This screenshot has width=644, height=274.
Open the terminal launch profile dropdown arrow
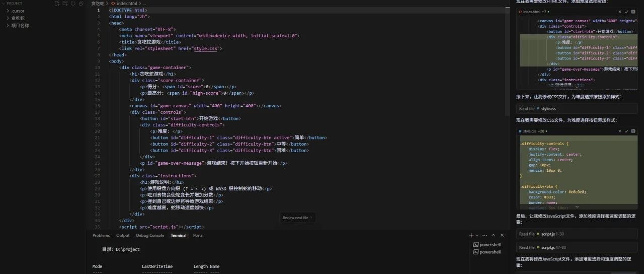tap(477, 235)
